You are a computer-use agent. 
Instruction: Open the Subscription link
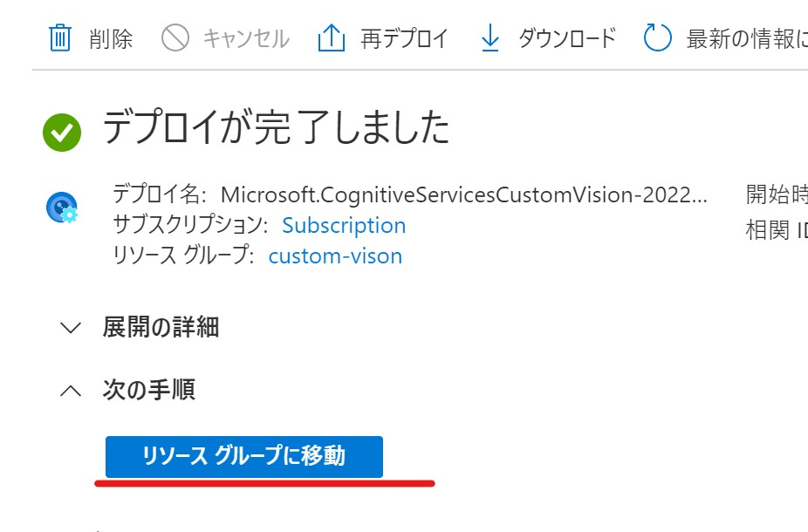click(344, 225)
